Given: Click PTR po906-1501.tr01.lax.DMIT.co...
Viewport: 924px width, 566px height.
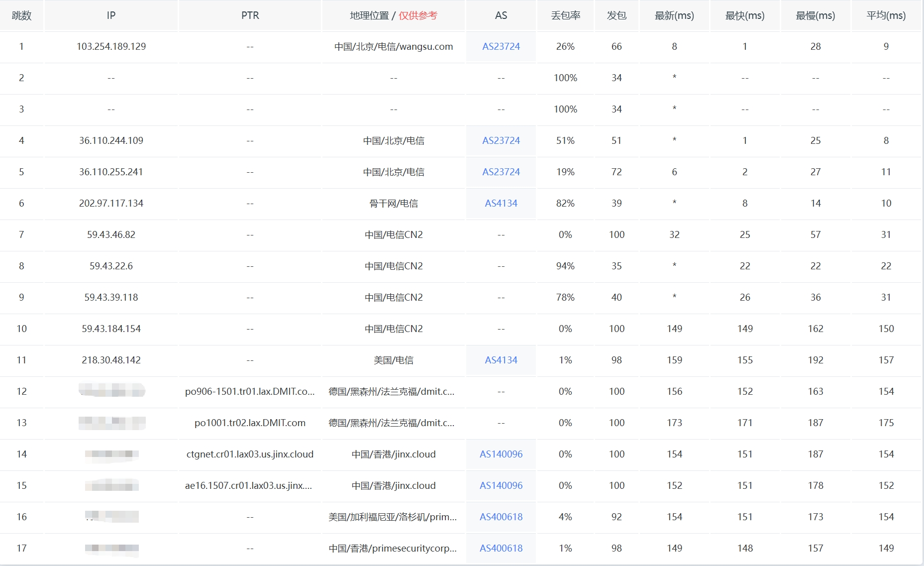Looking at the screenshot, I should pyautogui.click(x=250, y=391).
